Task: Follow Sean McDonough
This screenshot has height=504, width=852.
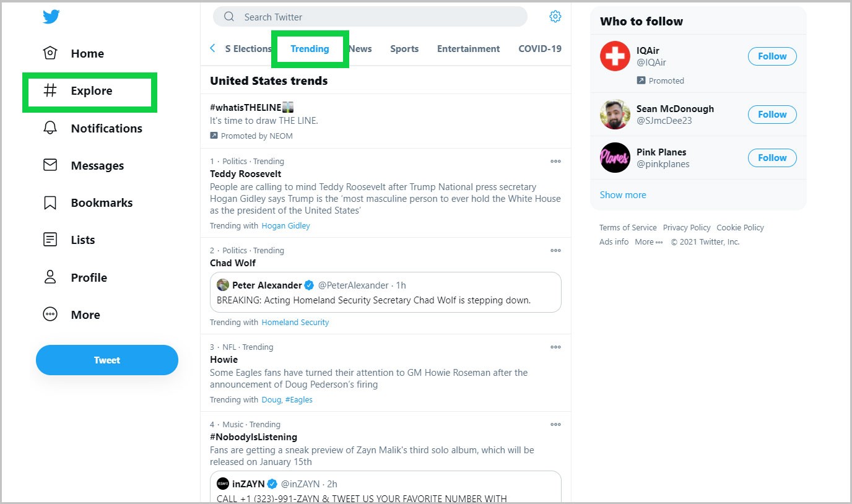Action: click(x=772, y=115)
